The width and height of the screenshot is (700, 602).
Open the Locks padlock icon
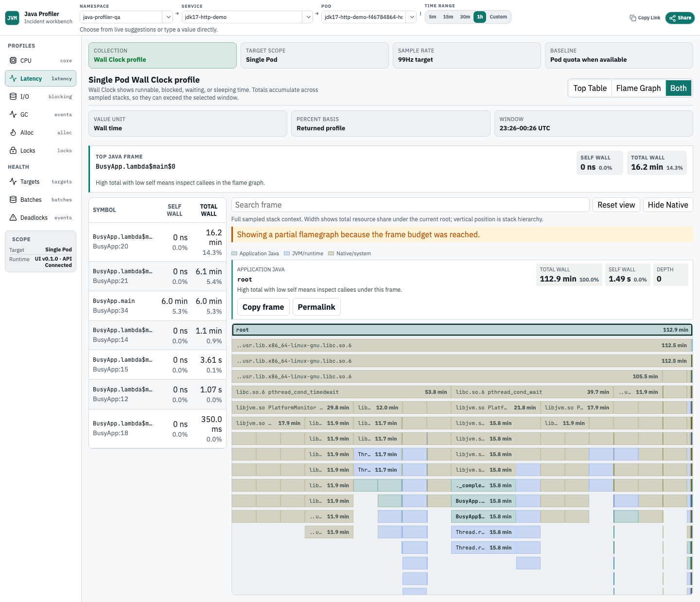coord(13,150)
